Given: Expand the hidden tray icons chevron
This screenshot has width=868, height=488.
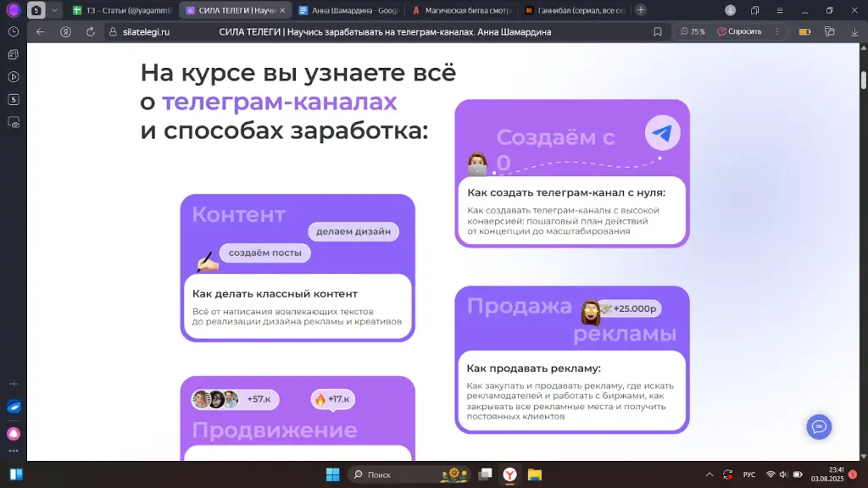Looking at the screenshot, I should (709, 474).
